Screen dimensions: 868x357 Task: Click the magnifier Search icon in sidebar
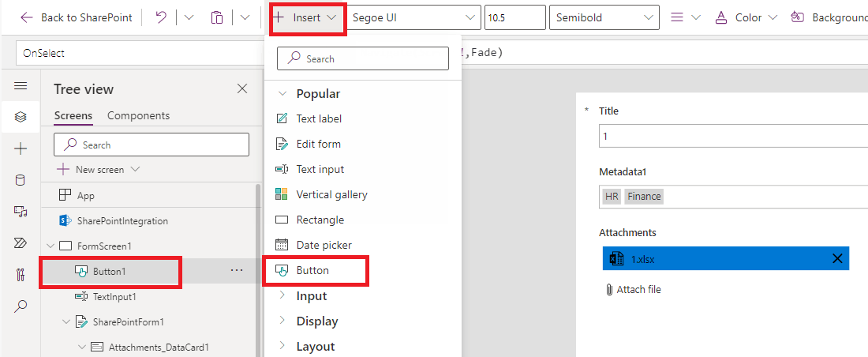coord(21,306)
